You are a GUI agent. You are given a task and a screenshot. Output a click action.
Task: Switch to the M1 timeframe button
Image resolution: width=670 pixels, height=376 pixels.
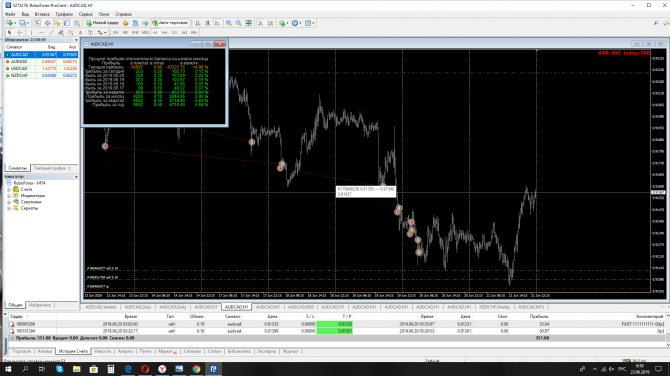[x=115, y=32]
